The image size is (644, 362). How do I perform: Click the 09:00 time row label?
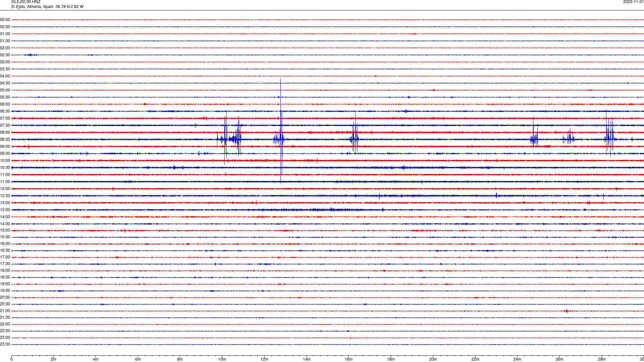coord(5,146)
